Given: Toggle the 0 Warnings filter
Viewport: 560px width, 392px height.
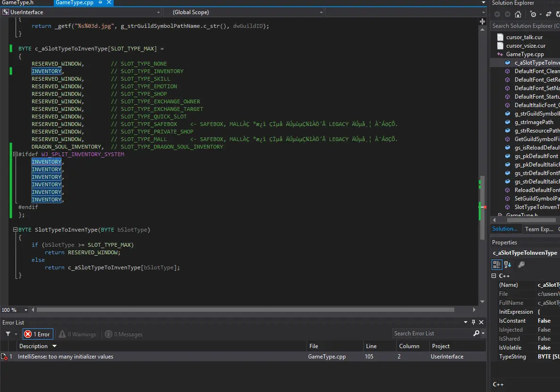Looking at the screenshot, I should [x=77, y=334].
